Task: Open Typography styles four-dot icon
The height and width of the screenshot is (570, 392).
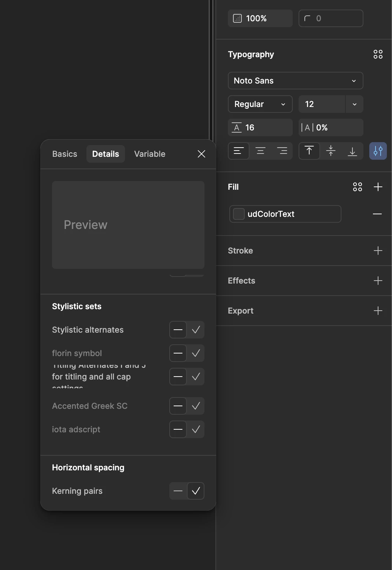Action: coord(378,54)
